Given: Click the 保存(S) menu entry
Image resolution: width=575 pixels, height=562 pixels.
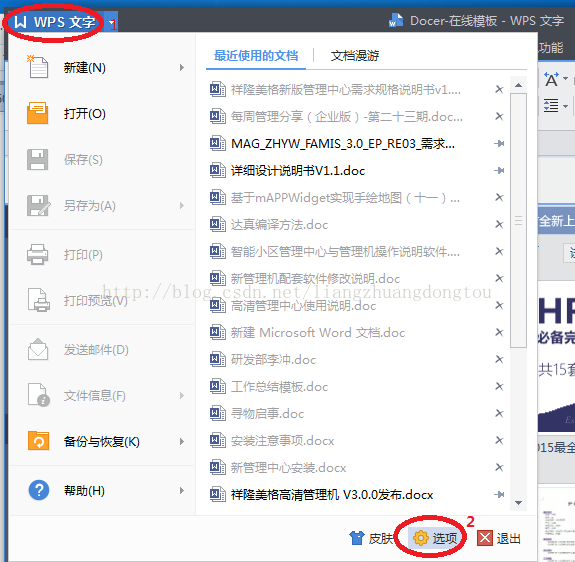Looking at the screenshot, I should tap(102, 160).
